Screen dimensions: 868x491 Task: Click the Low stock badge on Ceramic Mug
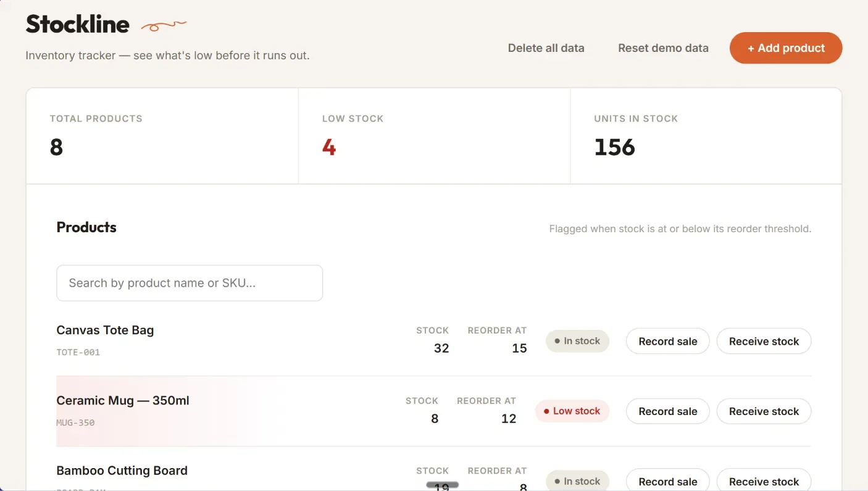[572, 411]
